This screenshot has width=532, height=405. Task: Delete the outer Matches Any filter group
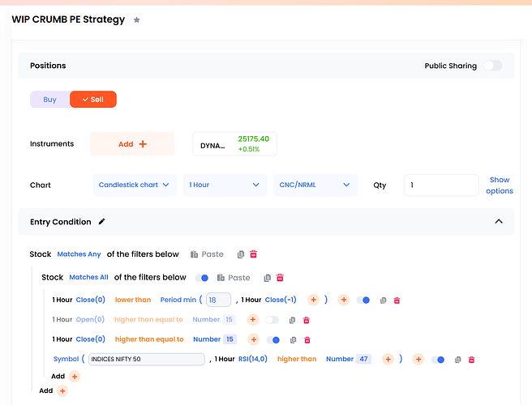coord(253,254)
